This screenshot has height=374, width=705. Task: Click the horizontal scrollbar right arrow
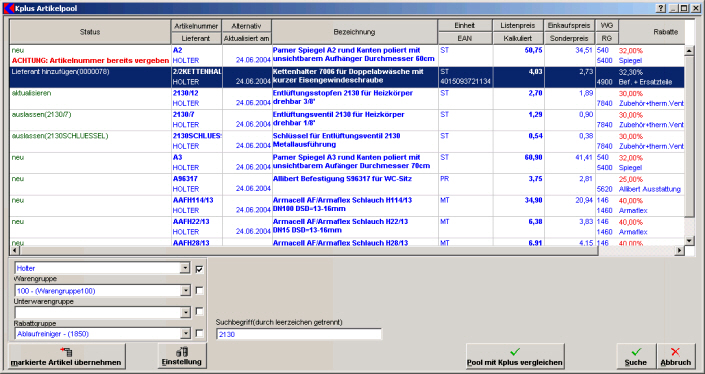point(679,251)
